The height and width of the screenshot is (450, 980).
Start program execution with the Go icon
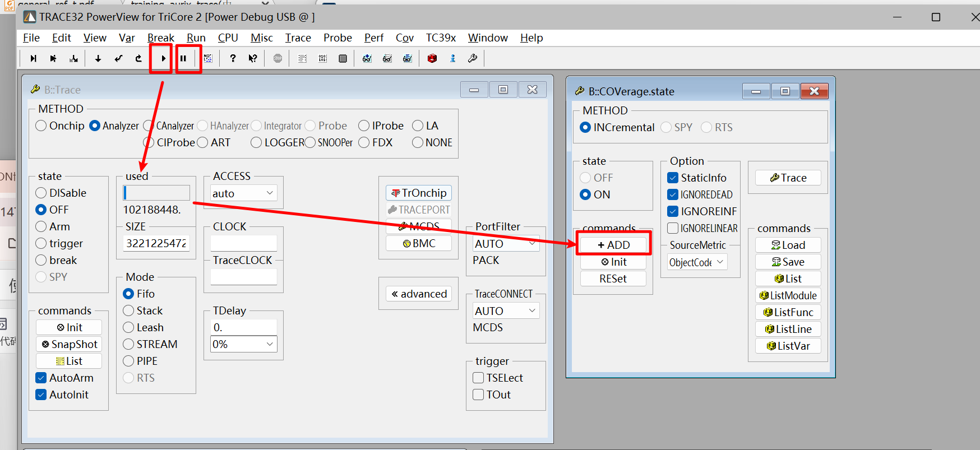[163, 58]
